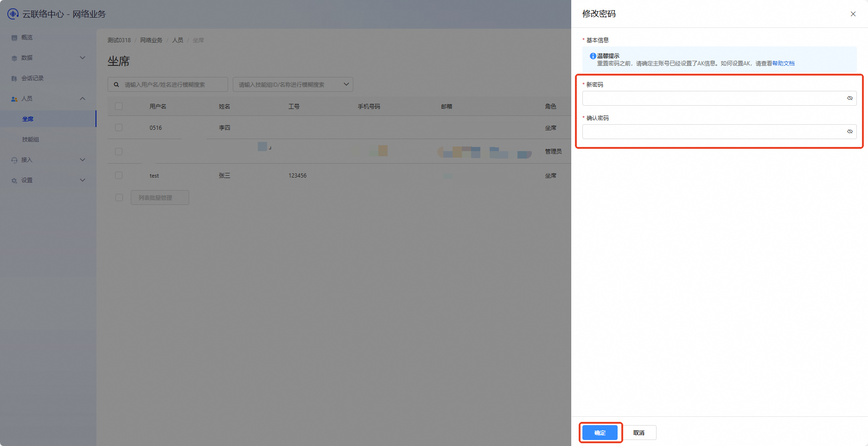
Task: Click the 确定 confirm button
Action: [x=600, y=433]
